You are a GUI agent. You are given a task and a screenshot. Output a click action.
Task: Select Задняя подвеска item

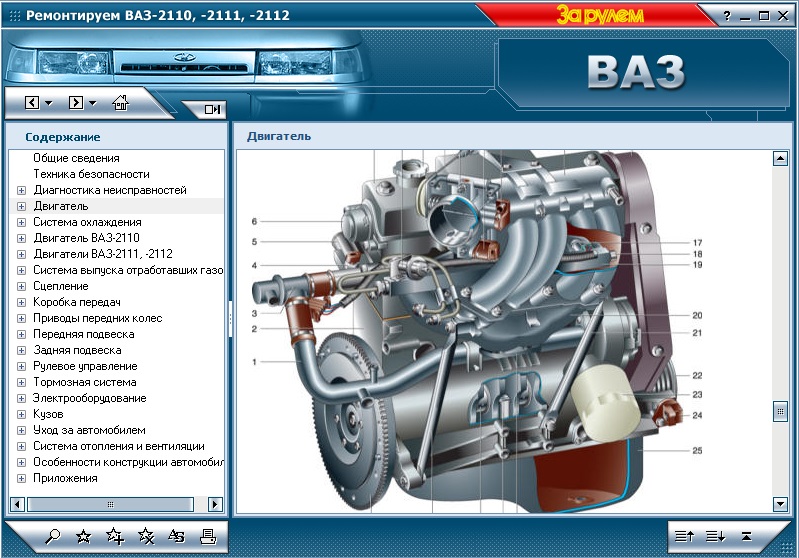pos(77,350)
